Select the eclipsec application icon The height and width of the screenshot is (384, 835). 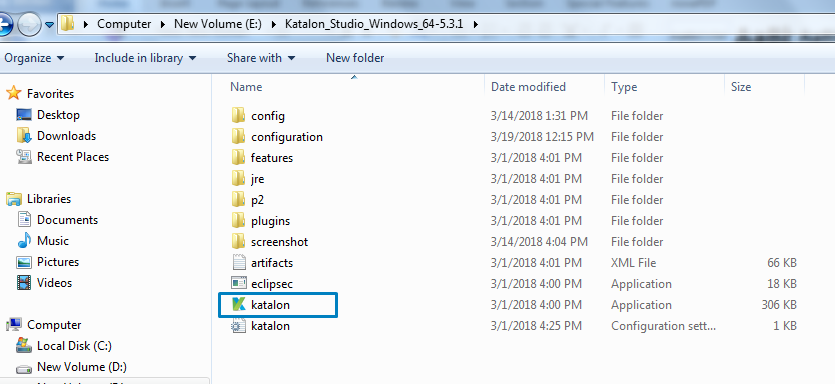[x=238, y=284]
